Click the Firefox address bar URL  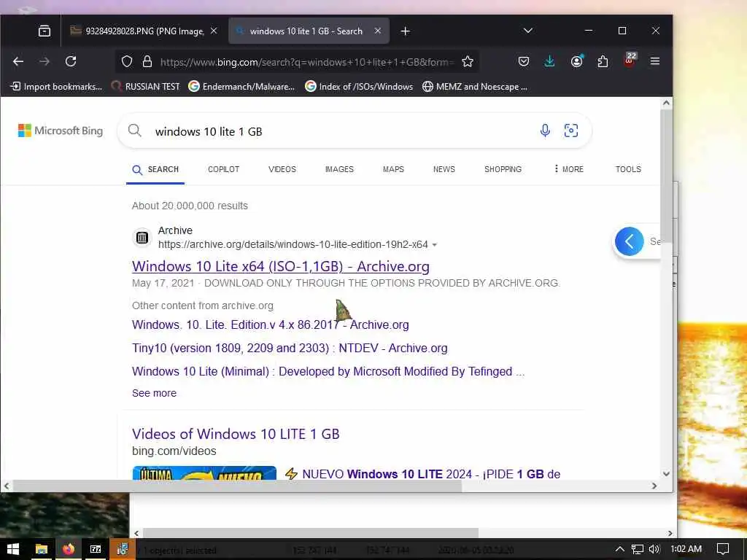(x=307, y=62)
